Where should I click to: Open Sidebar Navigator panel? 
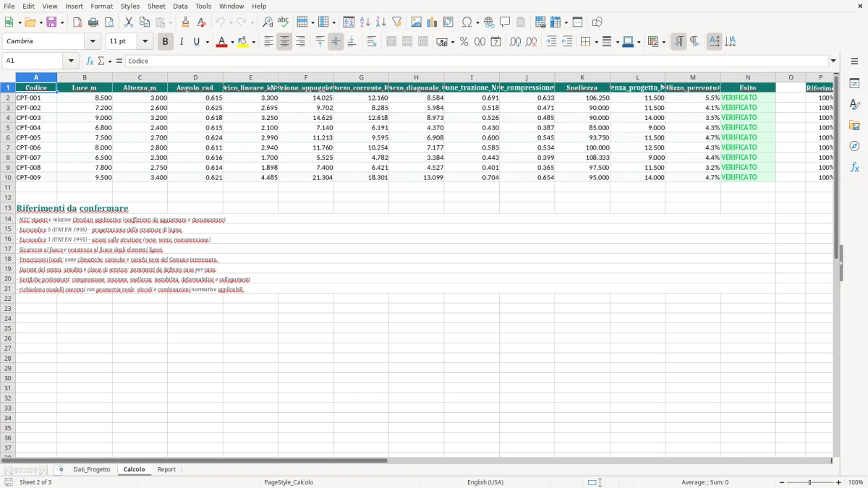coord(854,146)
